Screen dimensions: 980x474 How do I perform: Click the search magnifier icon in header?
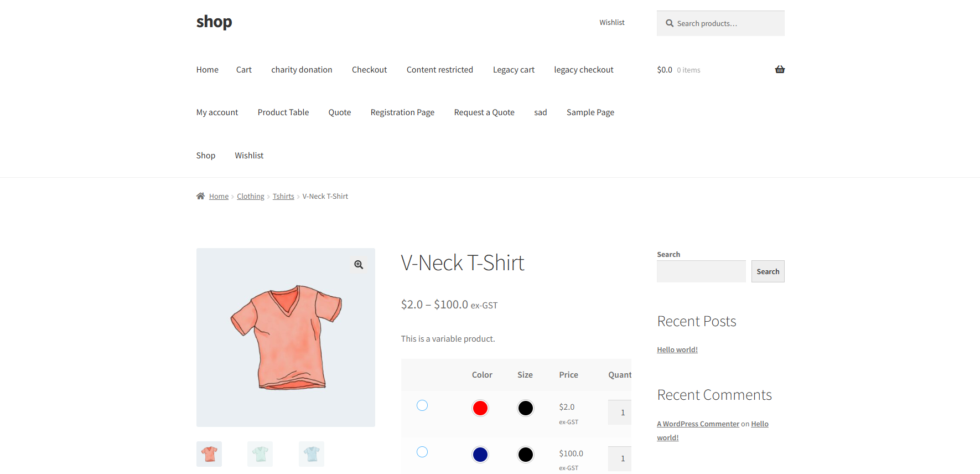point(670,23)
